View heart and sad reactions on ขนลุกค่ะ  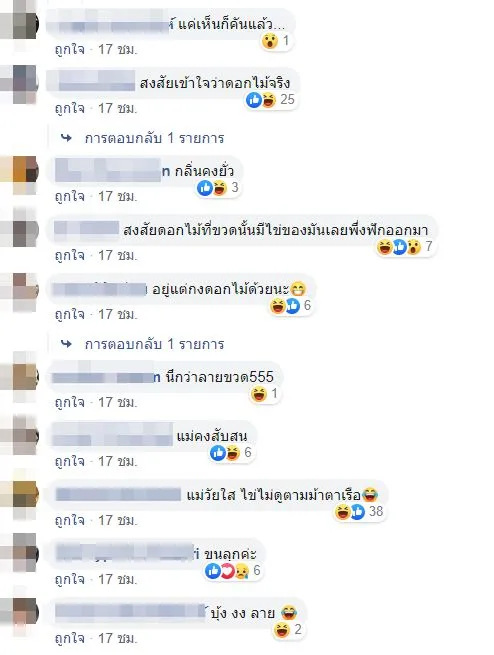point(233,571)
